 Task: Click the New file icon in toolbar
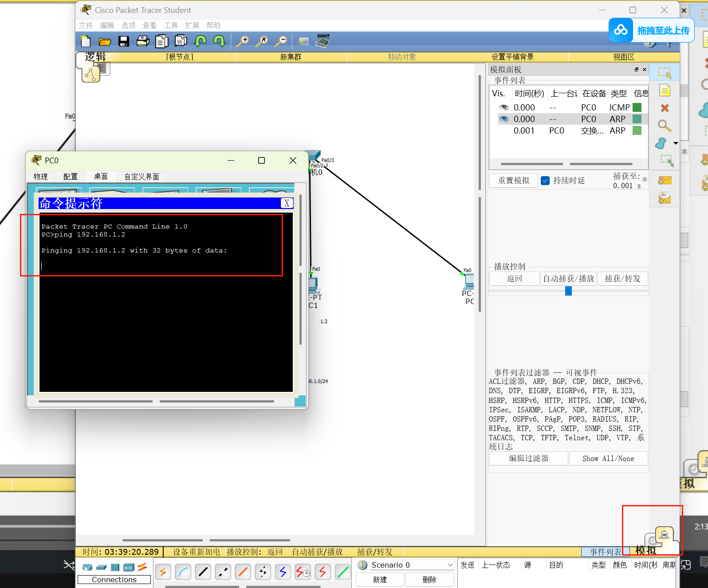(86, 41)
